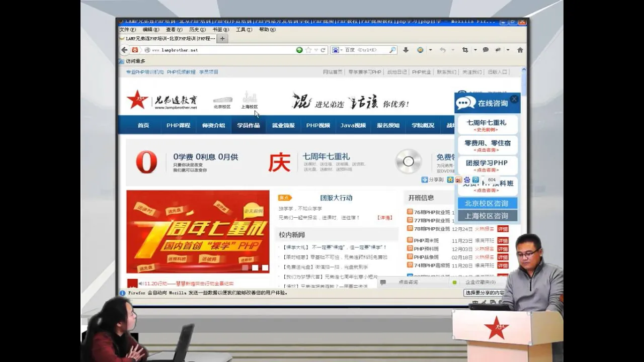
Task: Click the green go arrow in address bar
Action: pos(299,50)
